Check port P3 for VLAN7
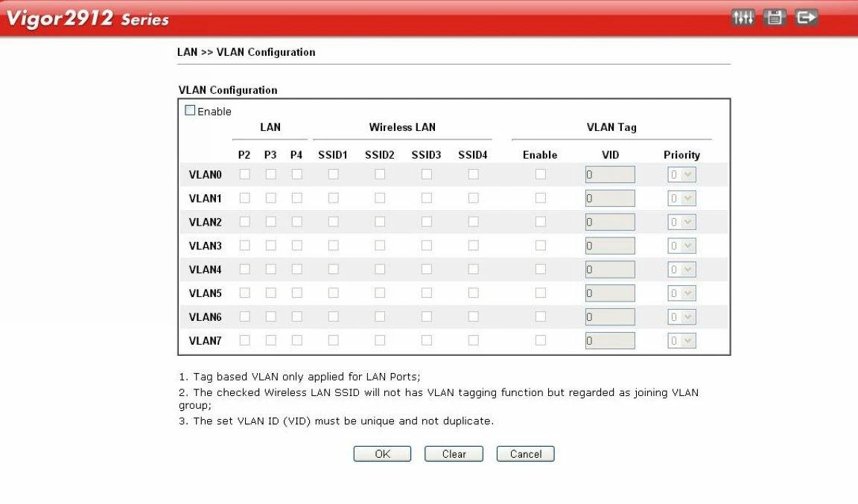The height and width of the screenshot is (504, 858). [270, 339]
